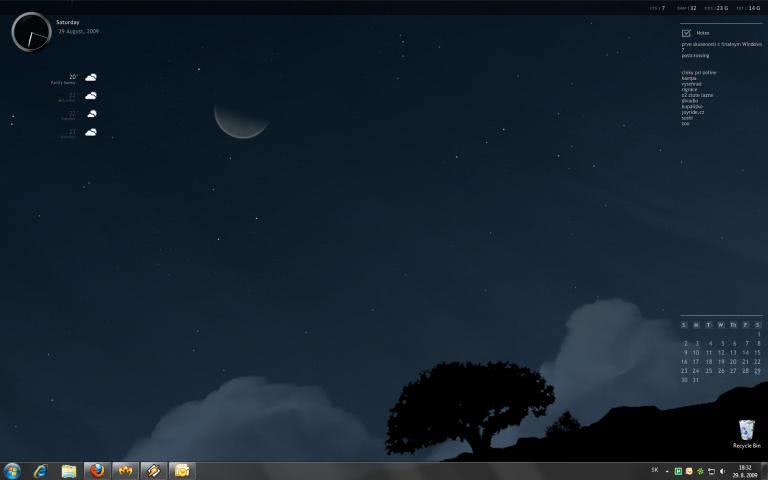The image size is (768, 480).
Task: Switch to Firefox in the taskbar
Action: (x=97, y=471)
